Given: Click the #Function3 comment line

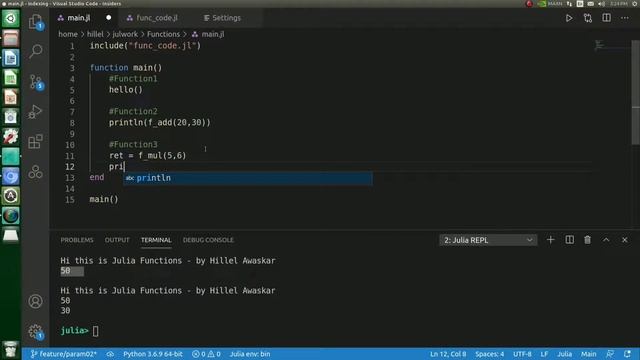Looking at the screenshot, I should point(133,144).
